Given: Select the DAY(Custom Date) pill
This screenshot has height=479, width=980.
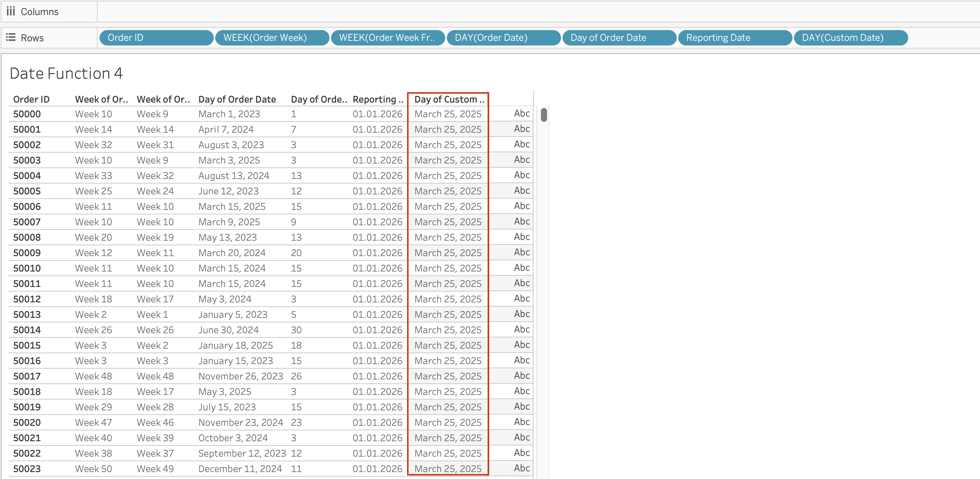Looking at the screenshot, I should [850, 37].
